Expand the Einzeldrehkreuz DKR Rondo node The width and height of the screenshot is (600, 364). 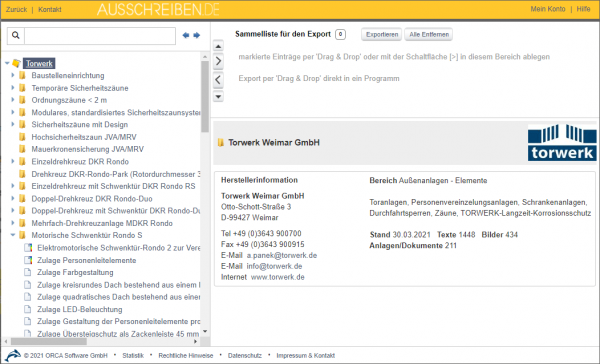pos(13,162)
